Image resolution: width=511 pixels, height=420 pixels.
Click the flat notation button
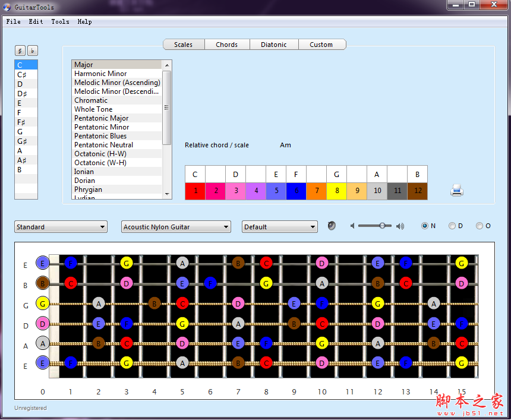click(x=32, y=50)
